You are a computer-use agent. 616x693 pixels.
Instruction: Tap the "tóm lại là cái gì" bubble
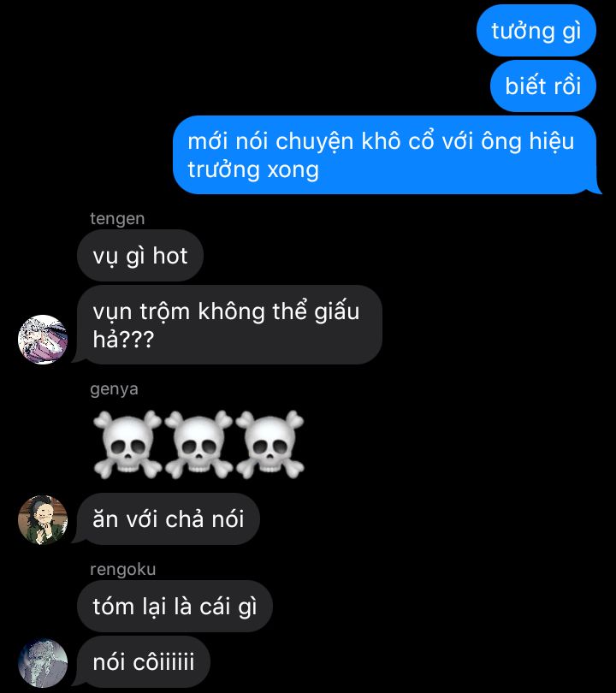pos(175,606)
